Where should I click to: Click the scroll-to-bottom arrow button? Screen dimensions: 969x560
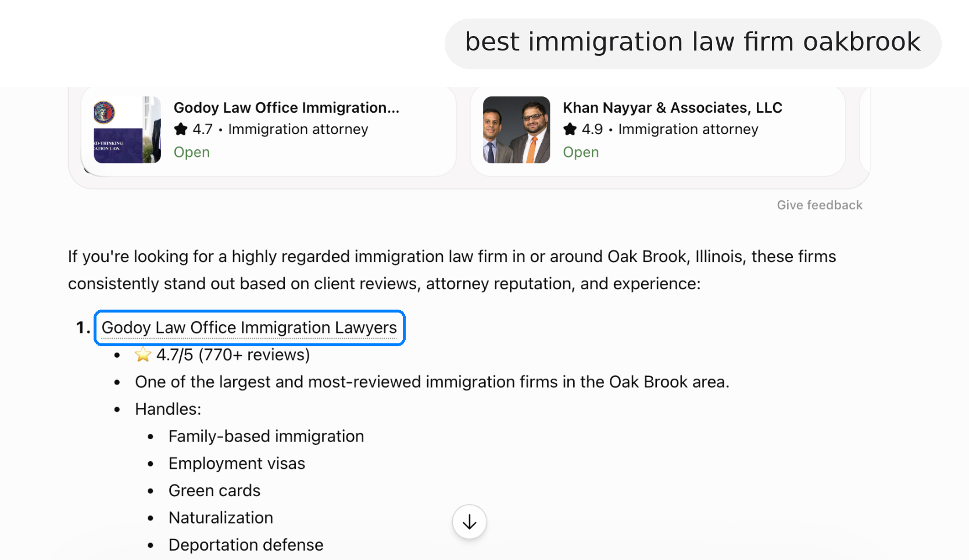[469, 522]
